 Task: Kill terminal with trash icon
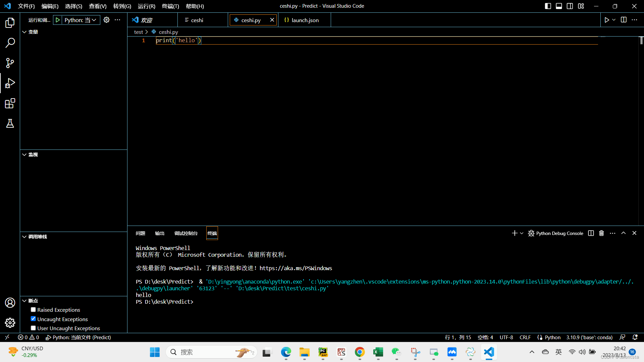pos(601,233)
